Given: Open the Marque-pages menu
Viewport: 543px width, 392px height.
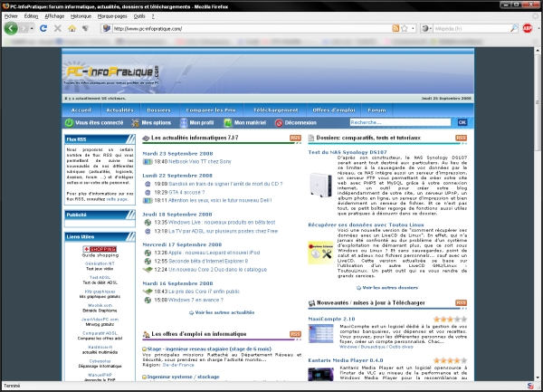Looking at the screenshot, I should point(112,16).
